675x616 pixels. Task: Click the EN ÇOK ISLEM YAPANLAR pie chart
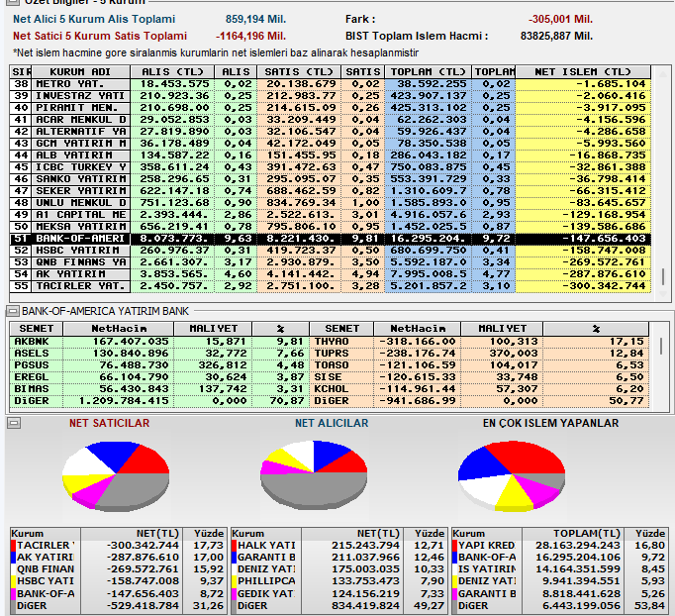(512, 476)
